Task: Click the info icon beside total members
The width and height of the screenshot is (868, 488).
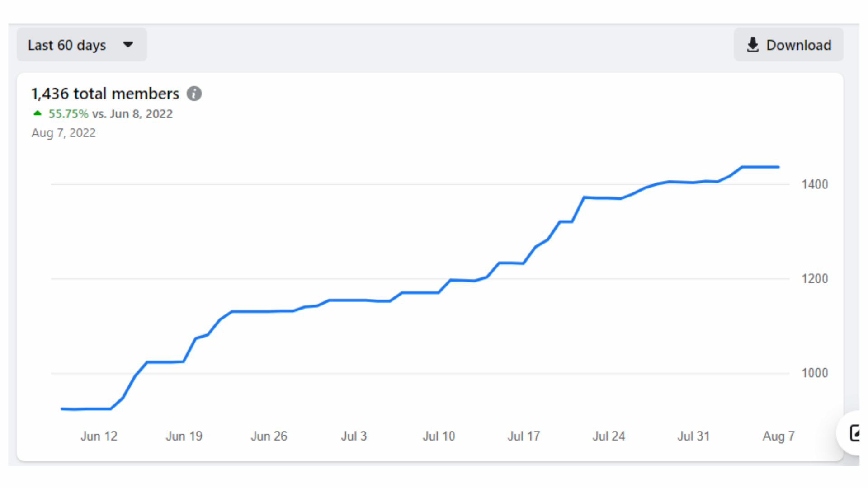Action: (194, 94)
